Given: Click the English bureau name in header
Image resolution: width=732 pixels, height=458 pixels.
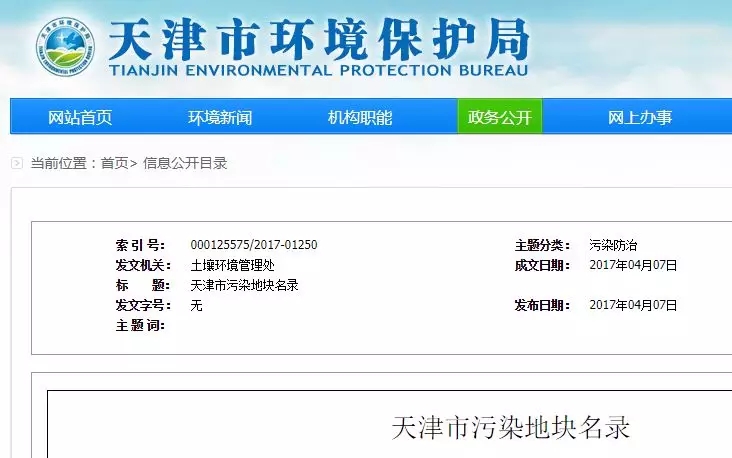Looking at the screenshot, I should [x=318, y=71].
